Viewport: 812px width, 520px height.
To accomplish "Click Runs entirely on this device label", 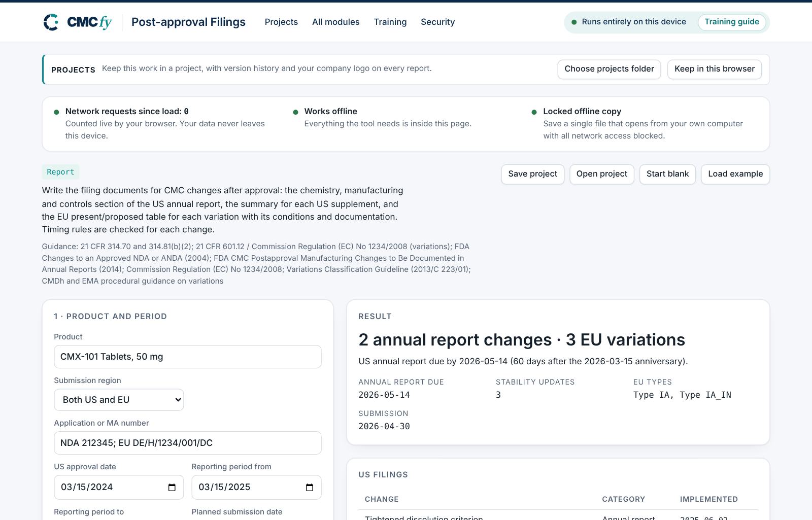I will click(x=634, y=22).
